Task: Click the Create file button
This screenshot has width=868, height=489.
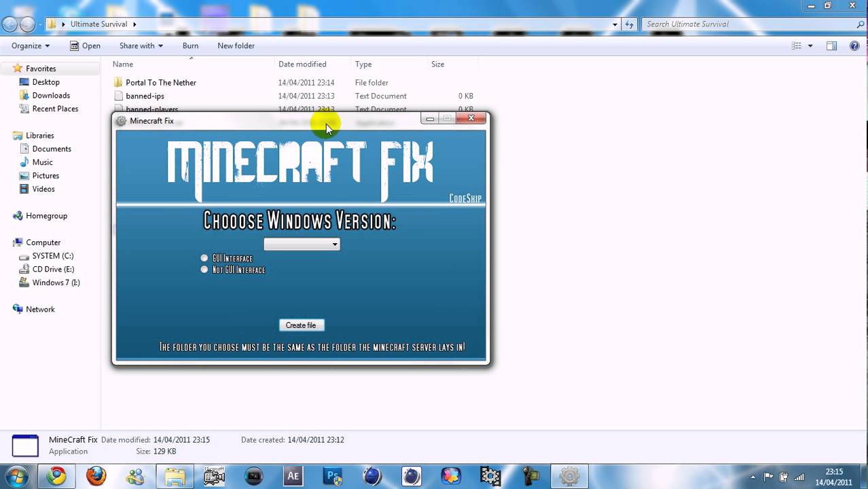Action: click(x=301, y=325)
